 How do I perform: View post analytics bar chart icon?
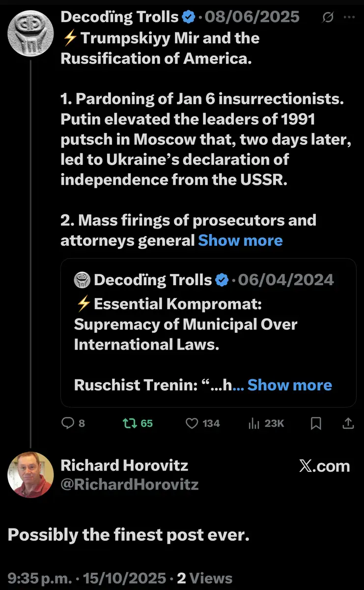click(x=254, y=423)
